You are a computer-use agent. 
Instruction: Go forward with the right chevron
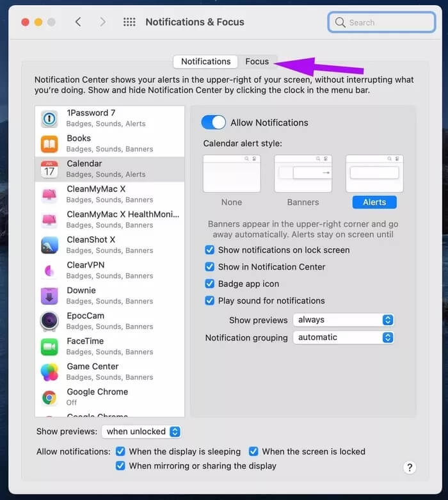click(x=102, y=22)
